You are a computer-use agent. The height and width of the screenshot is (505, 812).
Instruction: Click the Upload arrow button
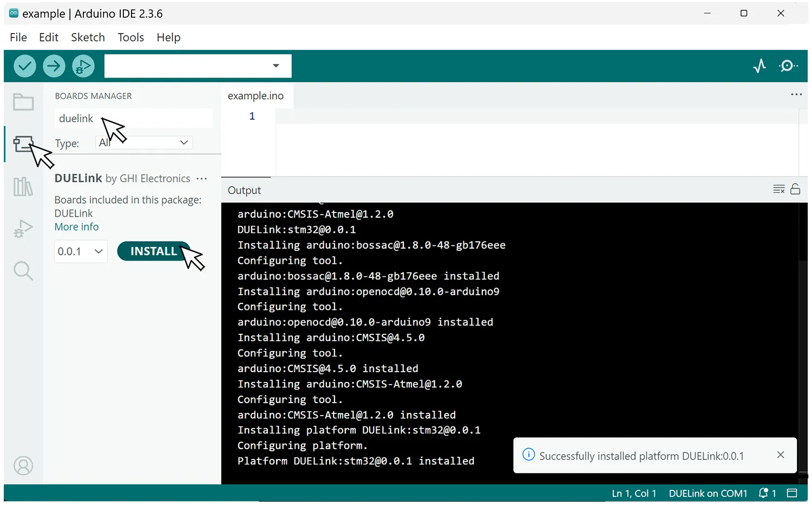tap(54, 66)
